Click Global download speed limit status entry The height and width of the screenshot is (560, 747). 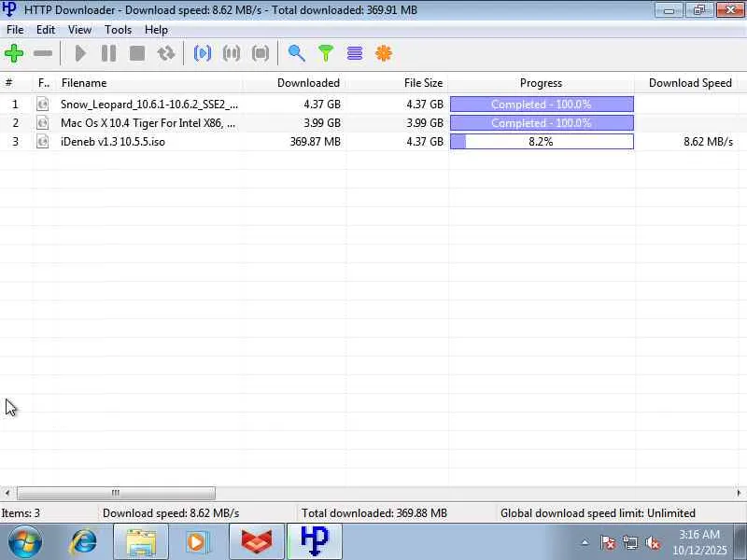tap(598, 512)
